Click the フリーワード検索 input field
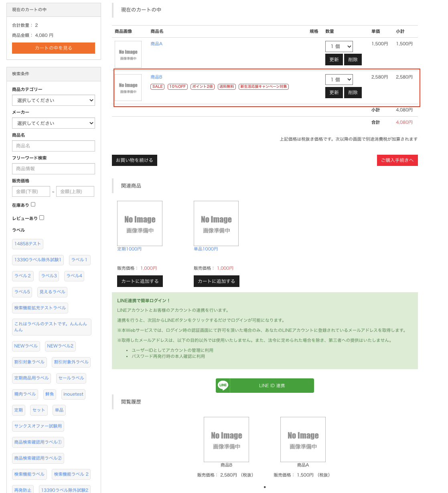This screenshot has width=448, height=493. click(x=53, y=169)
